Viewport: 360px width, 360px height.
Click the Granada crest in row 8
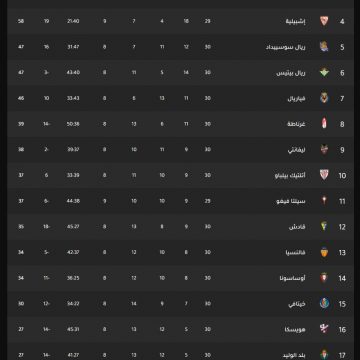pyautogui.click(x=324, y=124)
